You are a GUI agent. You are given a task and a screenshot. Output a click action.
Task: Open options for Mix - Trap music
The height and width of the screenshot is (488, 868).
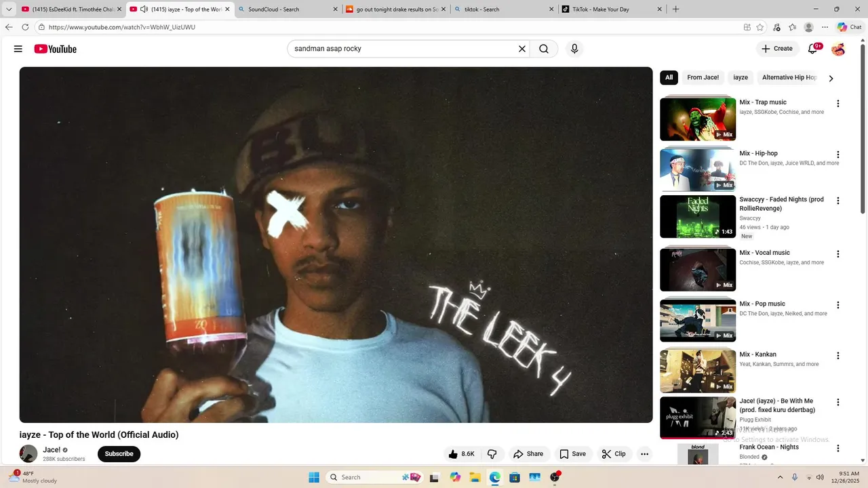pyautogui.click(x=838, y=104)
